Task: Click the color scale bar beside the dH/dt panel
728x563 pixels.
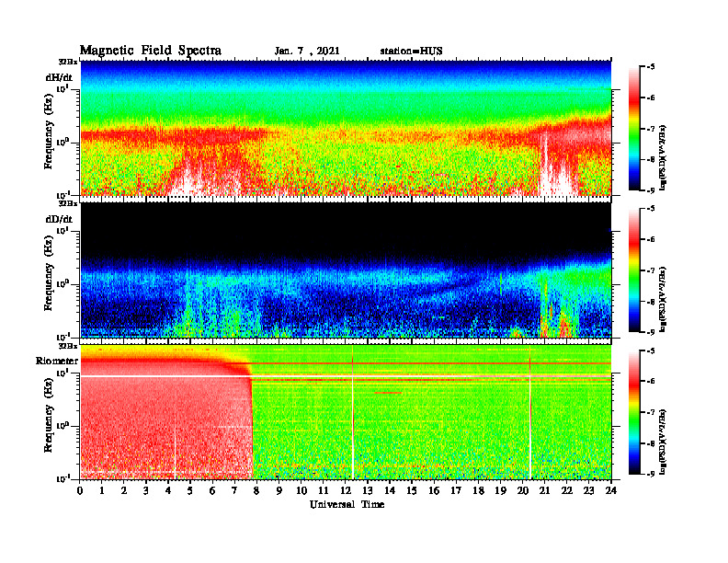Action: click(x=634, y=128)
